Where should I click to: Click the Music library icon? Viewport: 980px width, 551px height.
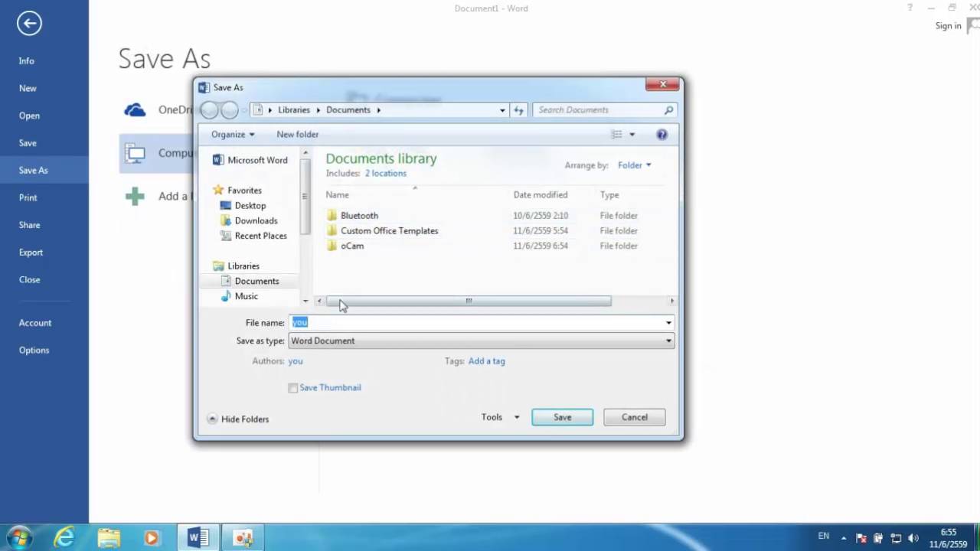226,296
